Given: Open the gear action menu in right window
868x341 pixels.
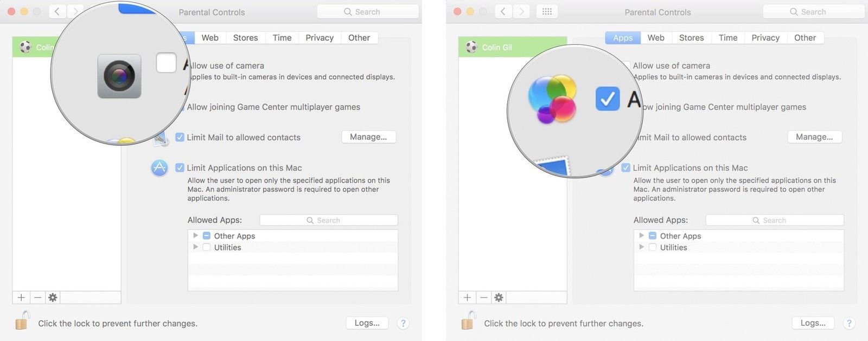Looking at the screenshot, I should [499, 298].
